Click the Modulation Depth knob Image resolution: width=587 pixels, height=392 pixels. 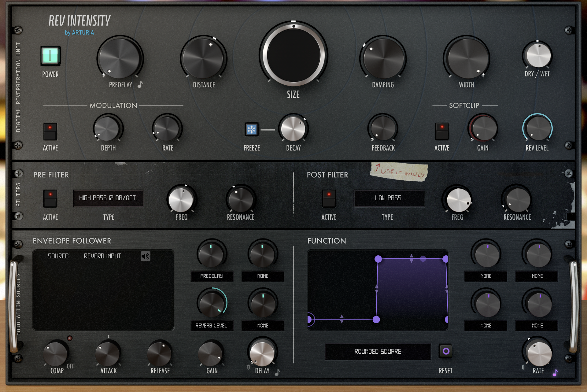tap(108, 128)
